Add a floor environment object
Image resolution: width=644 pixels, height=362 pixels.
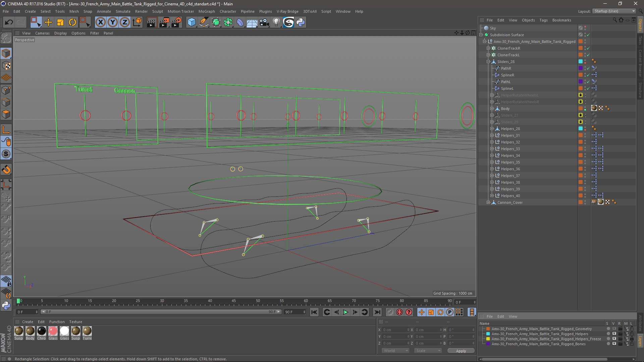[x=252, y=22]
